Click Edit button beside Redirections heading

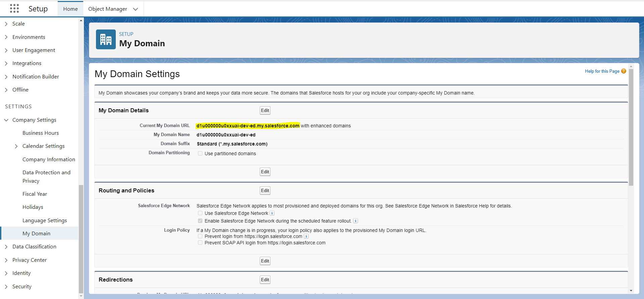pos(265,280)
